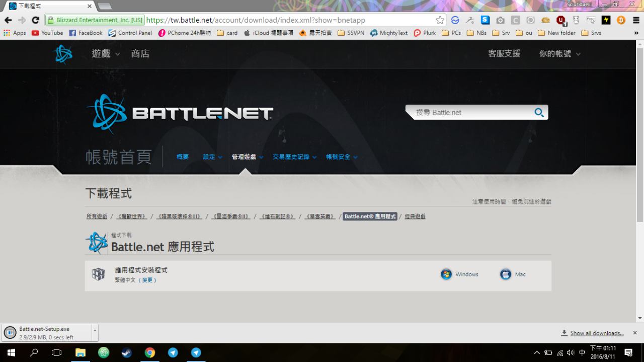
Task: Click the browser address bar URL
Action: tap(256, 20)
